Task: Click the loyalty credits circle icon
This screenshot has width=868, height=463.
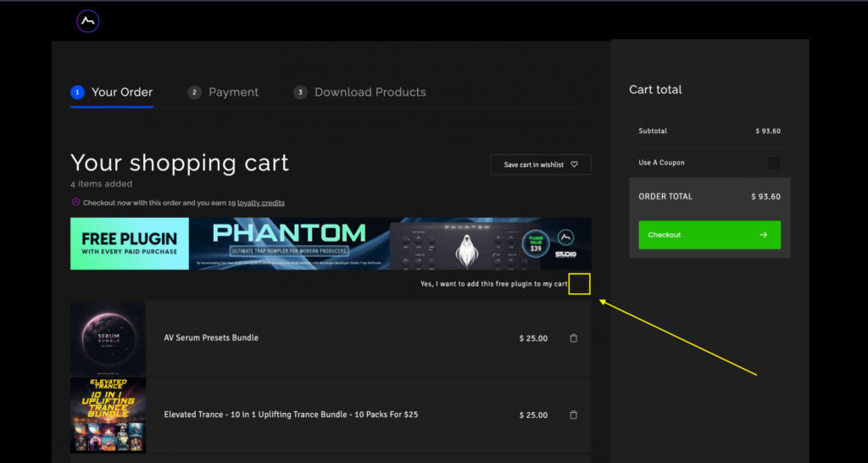Action: tap(76, 202)
